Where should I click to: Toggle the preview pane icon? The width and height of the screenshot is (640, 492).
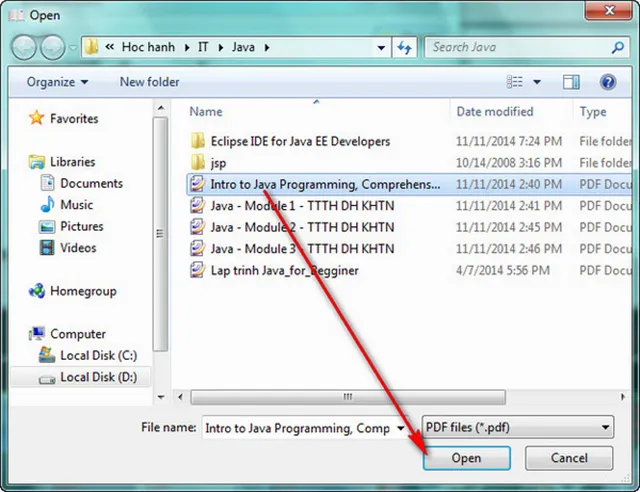coord(571,82)
